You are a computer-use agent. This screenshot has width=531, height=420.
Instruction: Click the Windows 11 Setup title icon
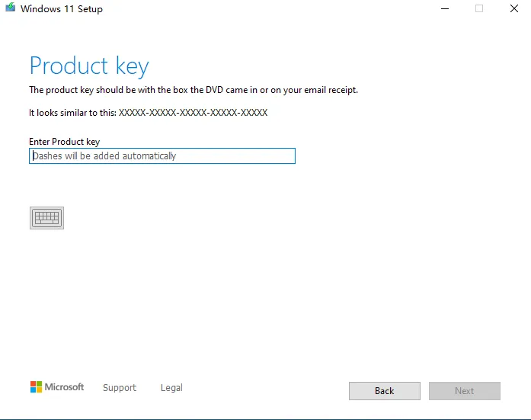tap(11, 8)
